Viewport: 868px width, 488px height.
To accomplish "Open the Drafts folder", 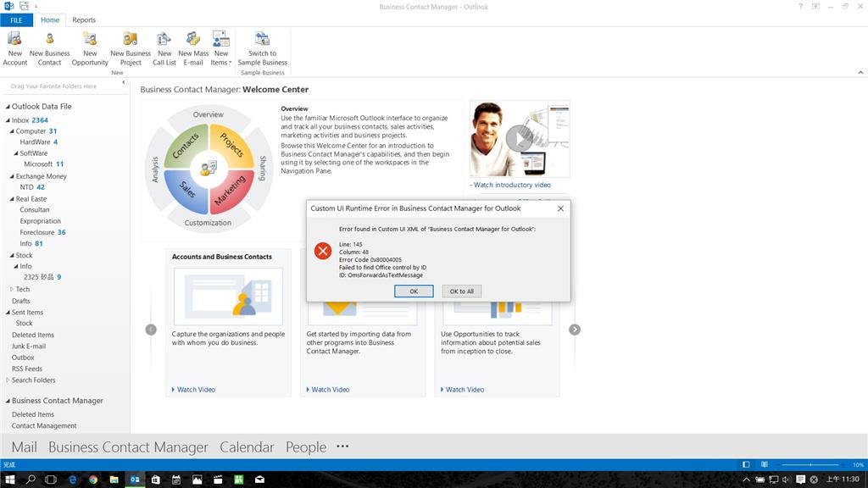I will point(21,301).
